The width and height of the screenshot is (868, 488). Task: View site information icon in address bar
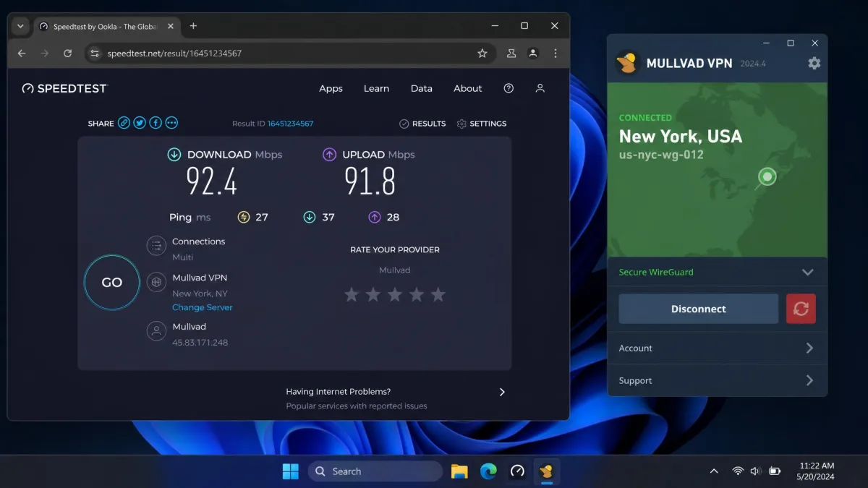95,53
